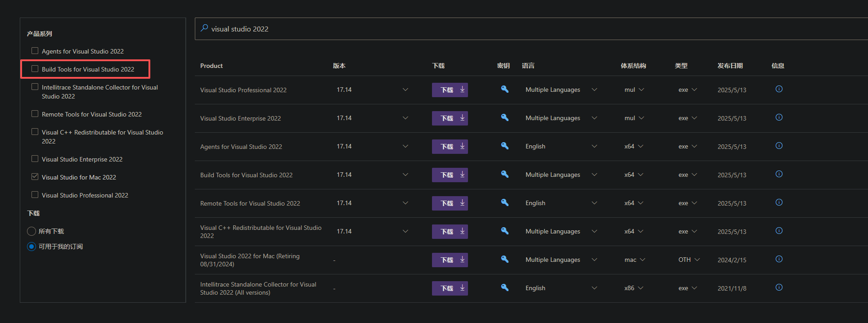
Task: Open info icon for Intellitrace Standalone Collector row
Action: click(x=779, y=287)
